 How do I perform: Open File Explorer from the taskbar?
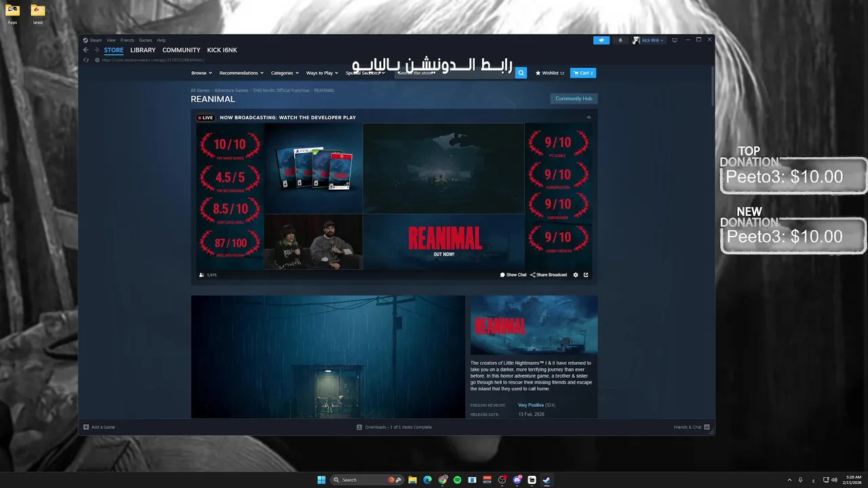412,480
